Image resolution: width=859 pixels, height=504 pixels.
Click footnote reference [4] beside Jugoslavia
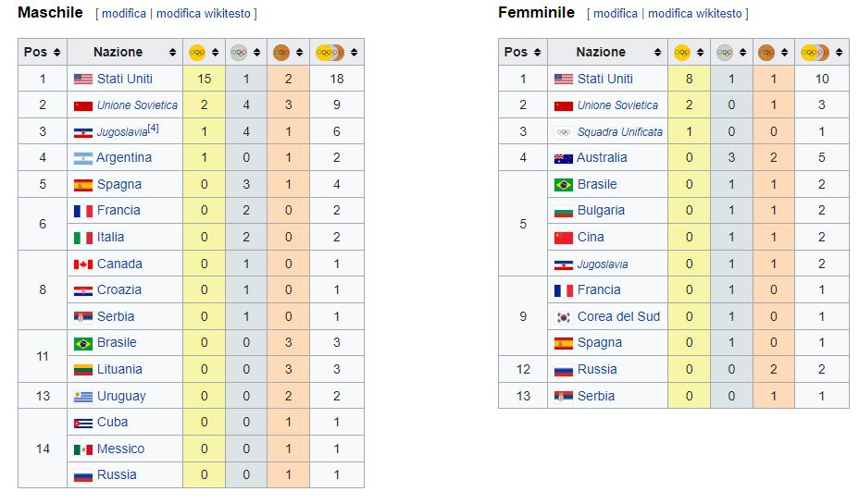[x=154, y=129]
